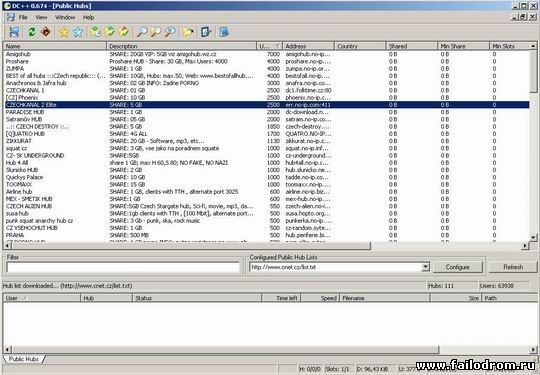The width and height of the screenshot is (540, 375).
Task: Select the Hub 4 All row
Action: pyautogui.click(x=266, y=163)
